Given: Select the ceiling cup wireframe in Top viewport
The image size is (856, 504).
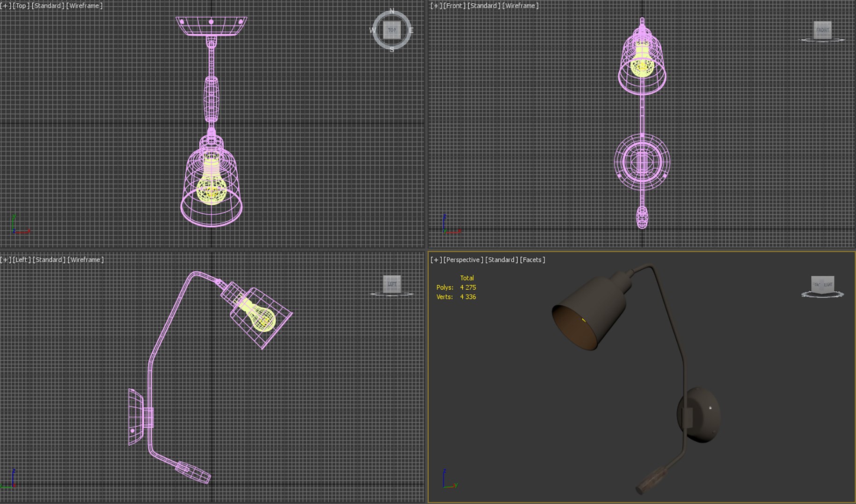Looking at the screenshot, I should [x=212, y=26].
